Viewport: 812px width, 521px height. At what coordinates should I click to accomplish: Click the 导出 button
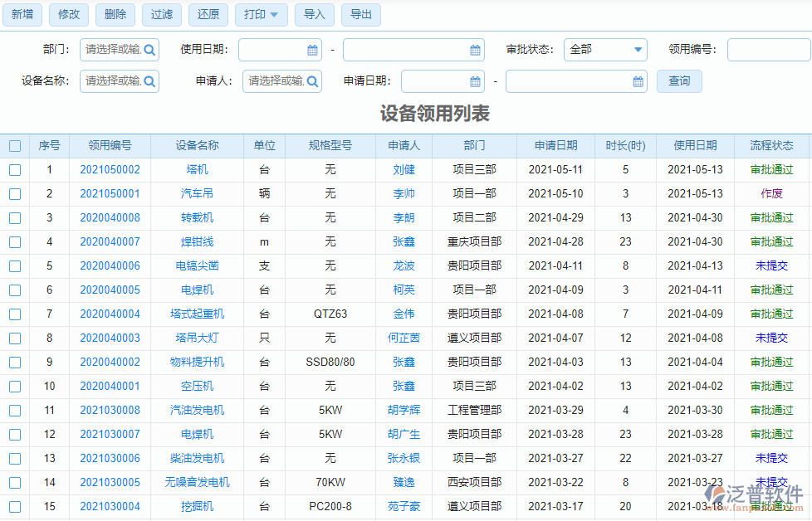point(361,15)
